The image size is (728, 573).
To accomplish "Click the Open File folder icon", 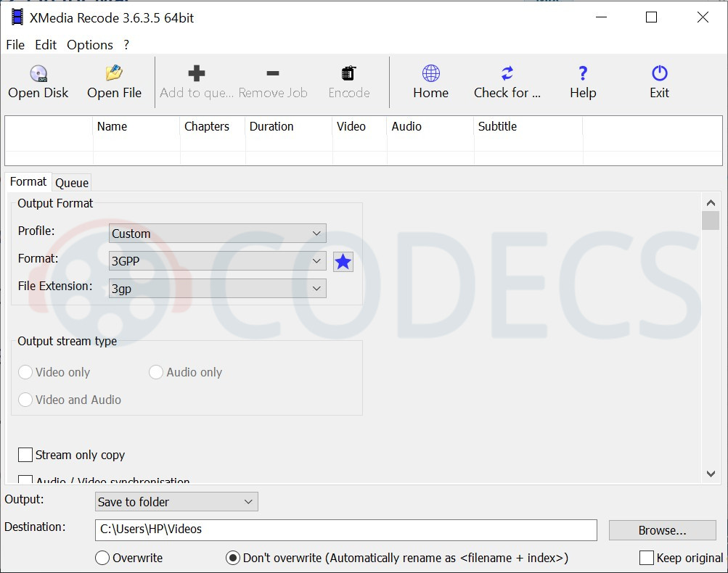I will (x=114, y=73).
